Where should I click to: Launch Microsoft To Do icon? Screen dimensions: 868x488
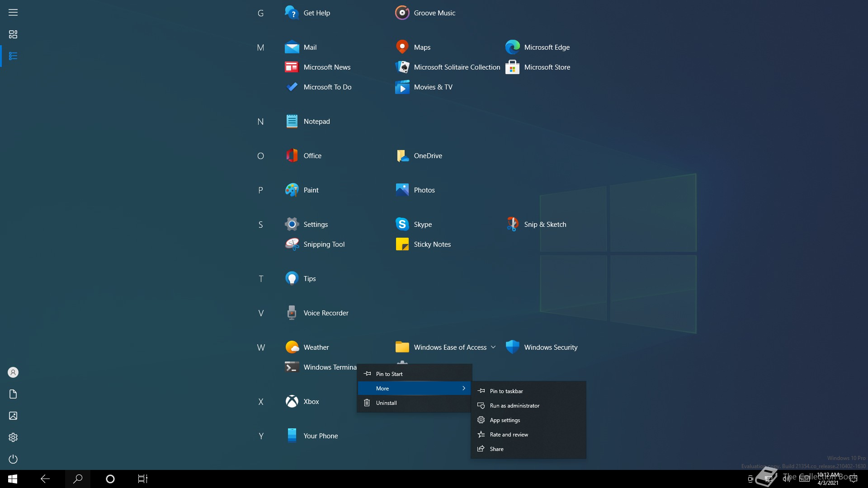(292, 87)
